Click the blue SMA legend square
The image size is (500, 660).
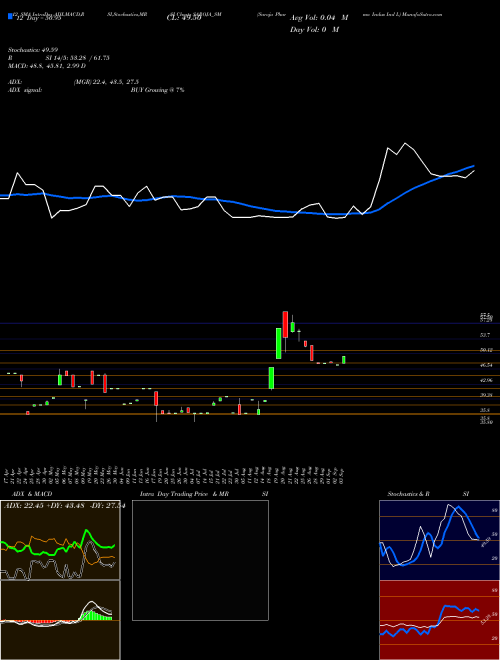[x=11, y=16]
